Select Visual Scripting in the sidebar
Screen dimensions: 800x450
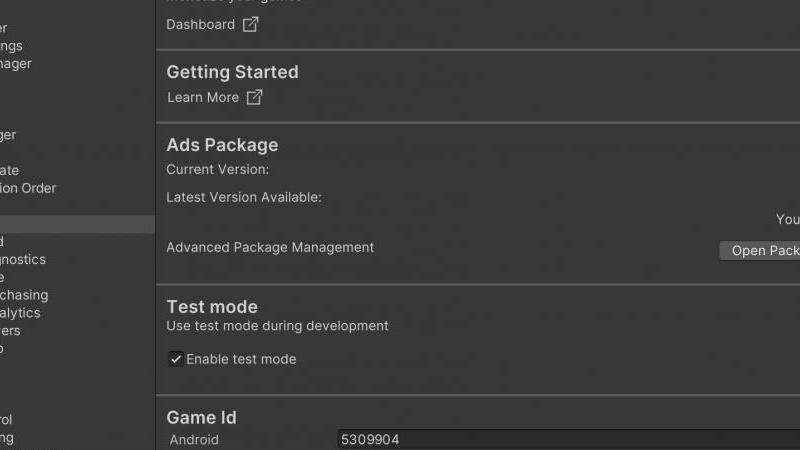pyautogui.click(x=7, y=438)
